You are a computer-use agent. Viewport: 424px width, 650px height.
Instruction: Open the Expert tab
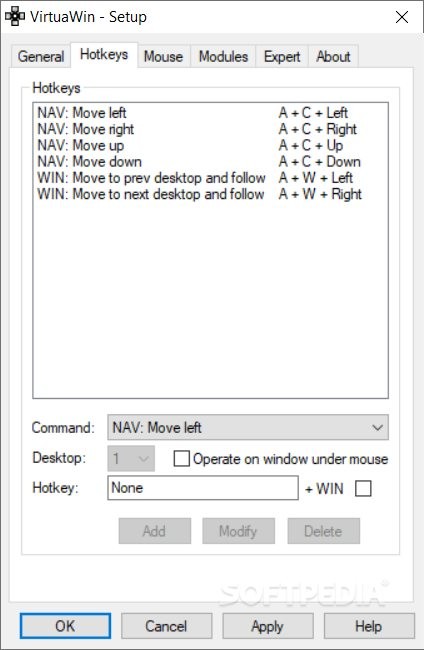[x=282, y=56]
